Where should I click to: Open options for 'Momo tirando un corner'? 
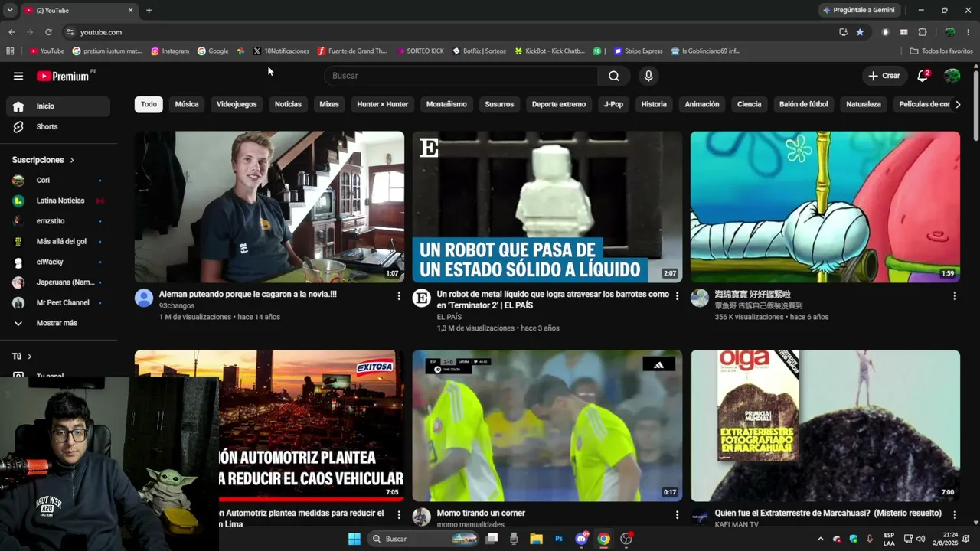676,515
